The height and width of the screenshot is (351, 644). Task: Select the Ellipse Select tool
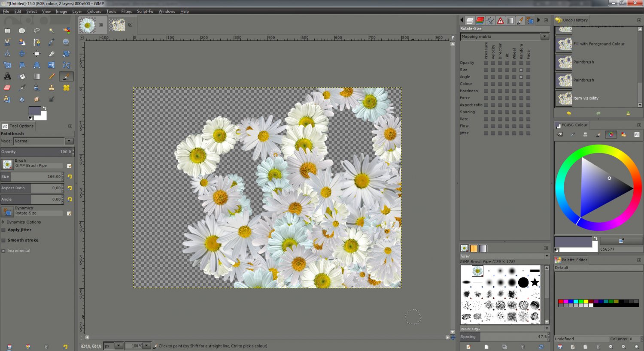pos(22,31)
